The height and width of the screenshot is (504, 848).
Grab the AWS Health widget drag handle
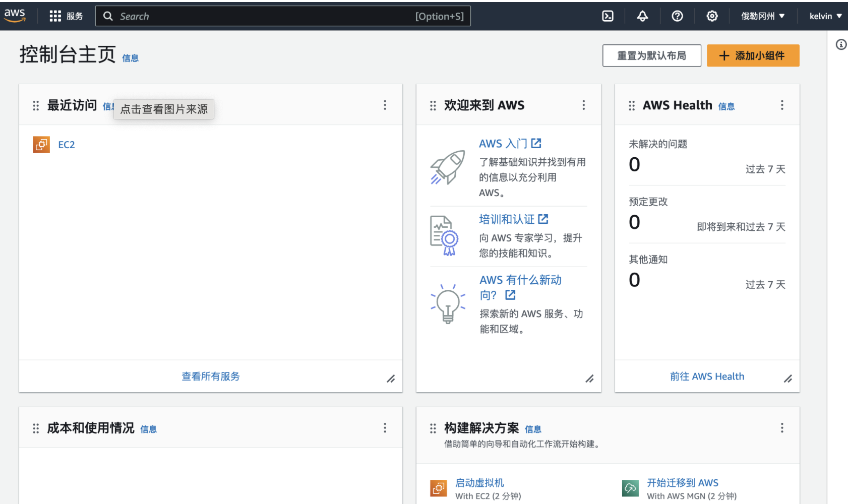tap(631, 105)
